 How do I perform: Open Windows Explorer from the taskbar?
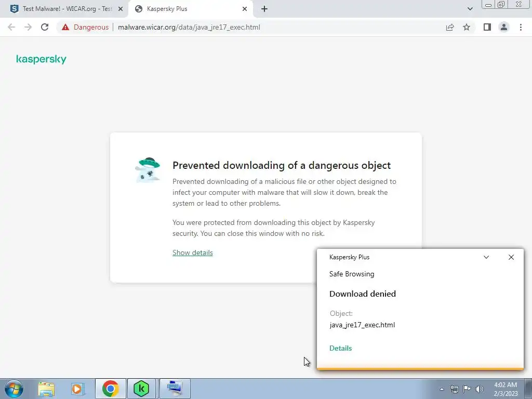point(46,389)
